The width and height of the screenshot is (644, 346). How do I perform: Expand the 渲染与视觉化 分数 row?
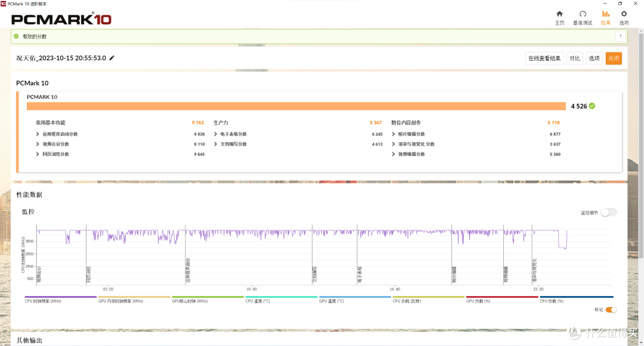(394, 144)
